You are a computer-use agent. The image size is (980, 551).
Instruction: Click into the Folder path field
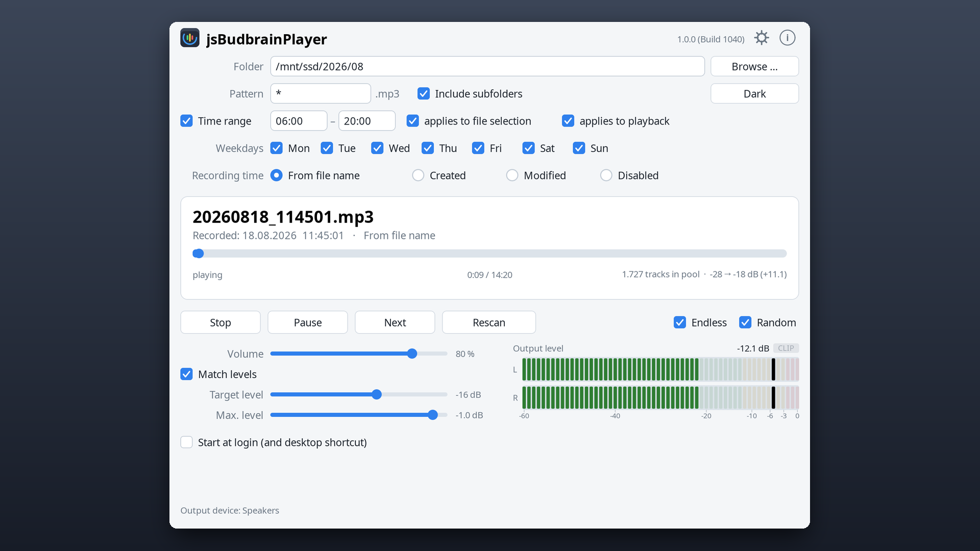487,66
